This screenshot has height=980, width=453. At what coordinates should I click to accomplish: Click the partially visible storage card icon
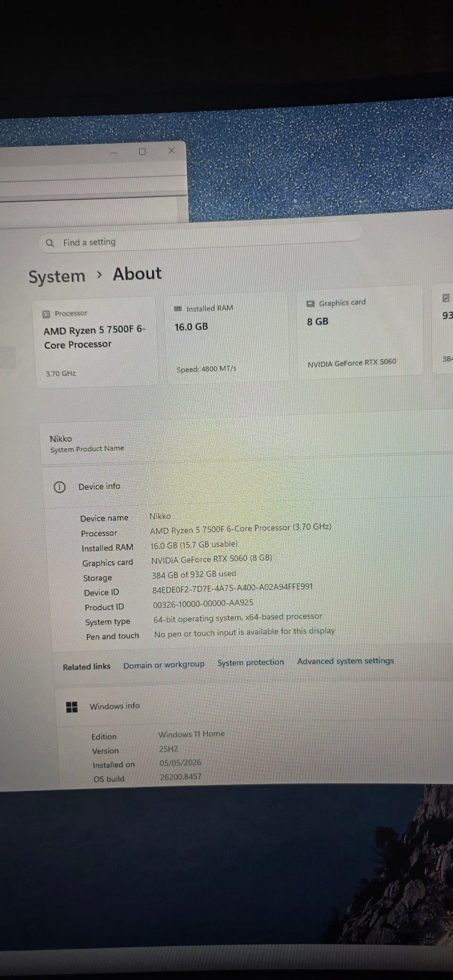tap(445, 298)
